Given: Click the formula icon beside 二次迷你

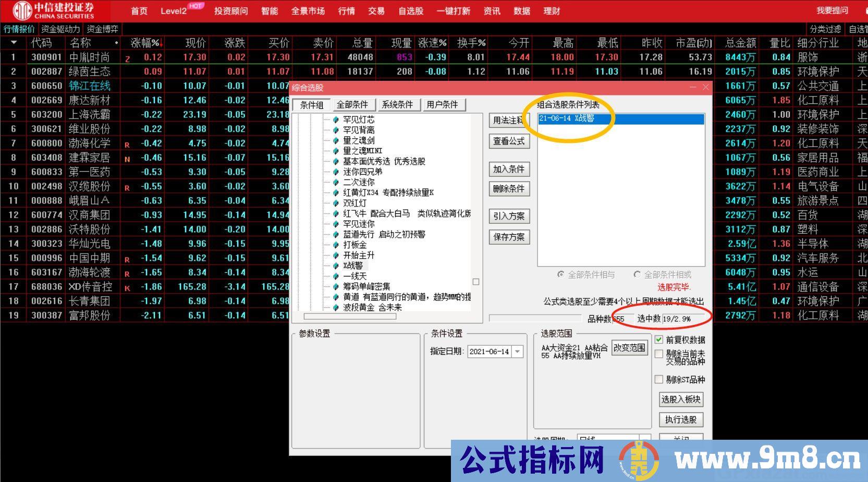Looking at the screenshot, I should 336,182.
